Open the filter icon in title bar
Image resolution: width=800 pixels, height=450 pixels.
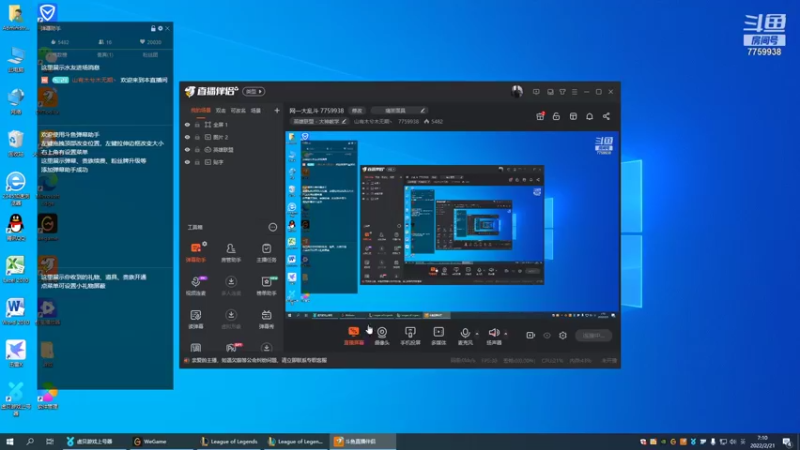[x=562, y=92]
